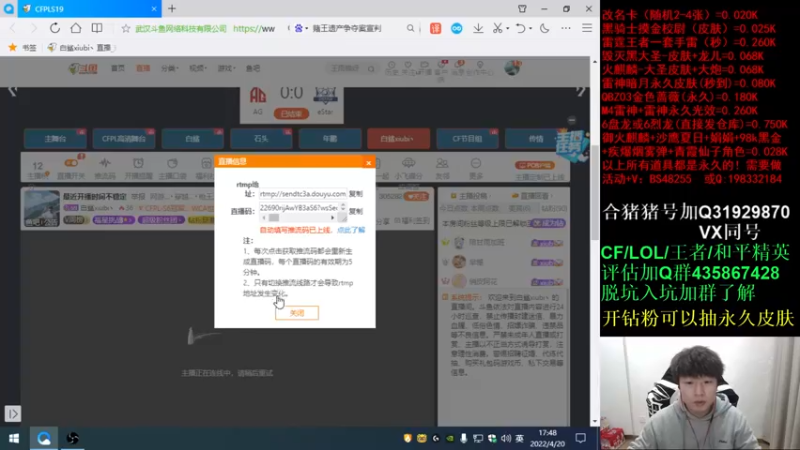This screenshot has width=800, height=450.
Task: Copy the 直播码 stream code with 复制
Action: [356, 211]
